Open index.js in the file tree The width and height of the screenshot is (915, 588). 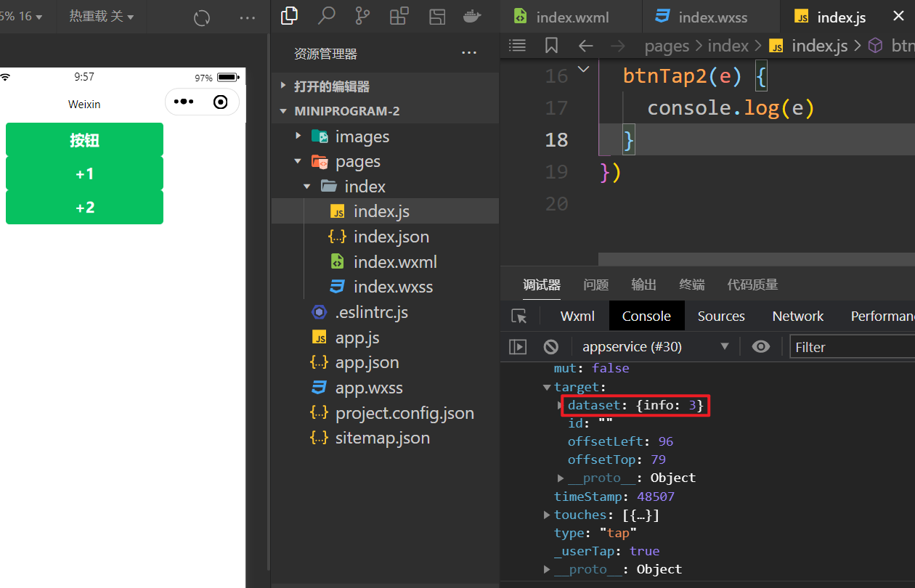pos(385,211)
